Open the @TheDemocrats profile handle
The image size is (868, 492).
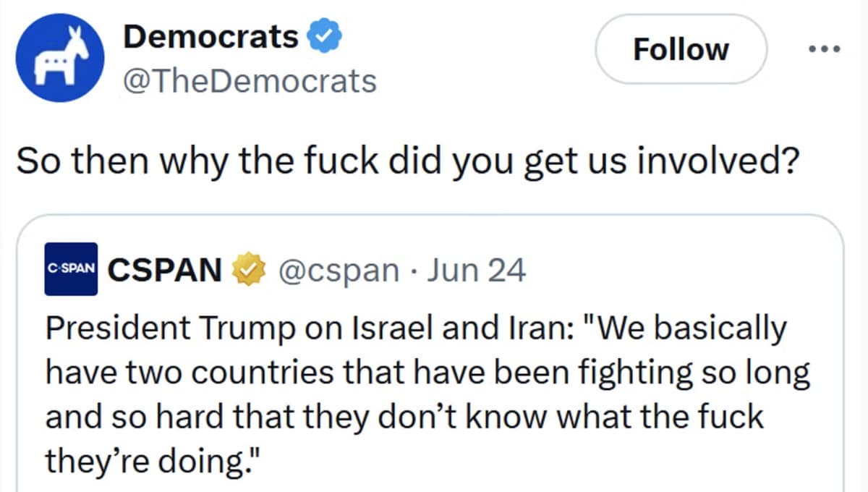(x=250, y=81)
